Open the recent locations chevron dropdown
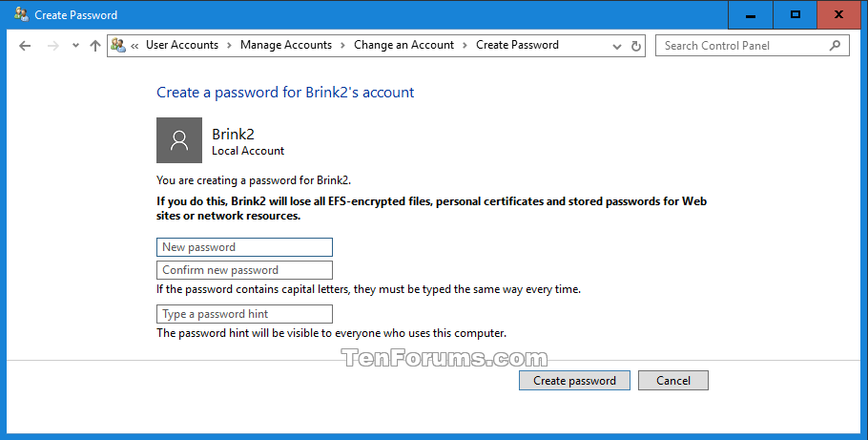The image size is (868, 440). (x=76, y=46)
